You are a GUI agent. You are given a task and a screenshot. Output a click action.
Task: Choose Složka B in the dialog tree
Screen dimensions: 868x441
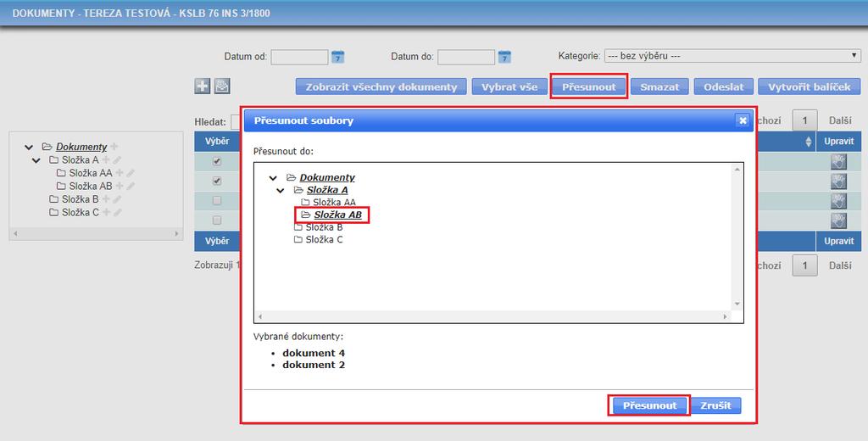324,227
